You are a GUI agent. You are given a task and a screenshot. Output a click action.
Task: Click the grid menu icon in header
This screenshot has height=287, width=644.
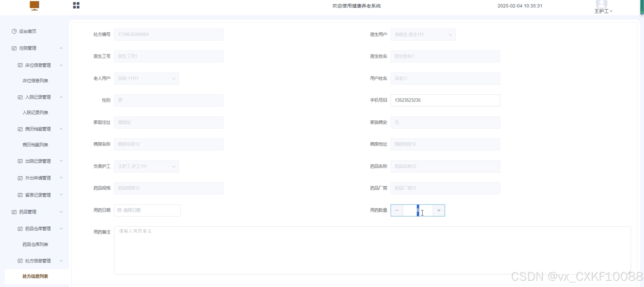tap(76, 5)
